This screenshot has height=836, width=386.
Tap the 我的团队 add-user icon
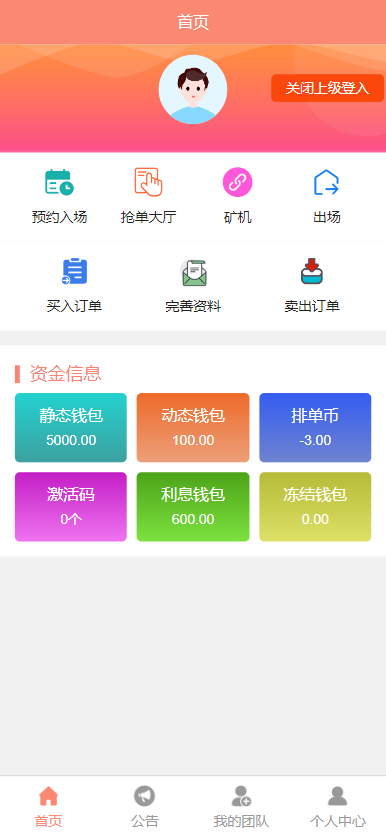click(x=241, y=796)
